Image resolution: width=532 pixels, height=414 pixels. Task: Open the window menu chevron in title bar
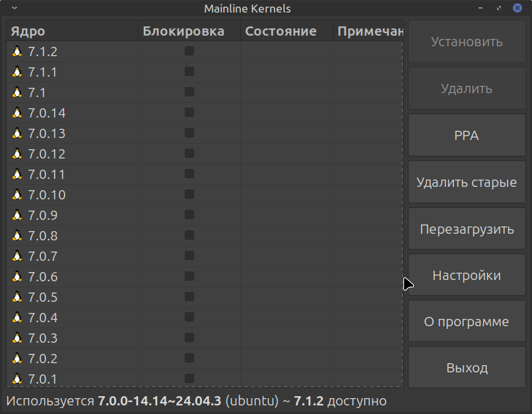[15, 8]
